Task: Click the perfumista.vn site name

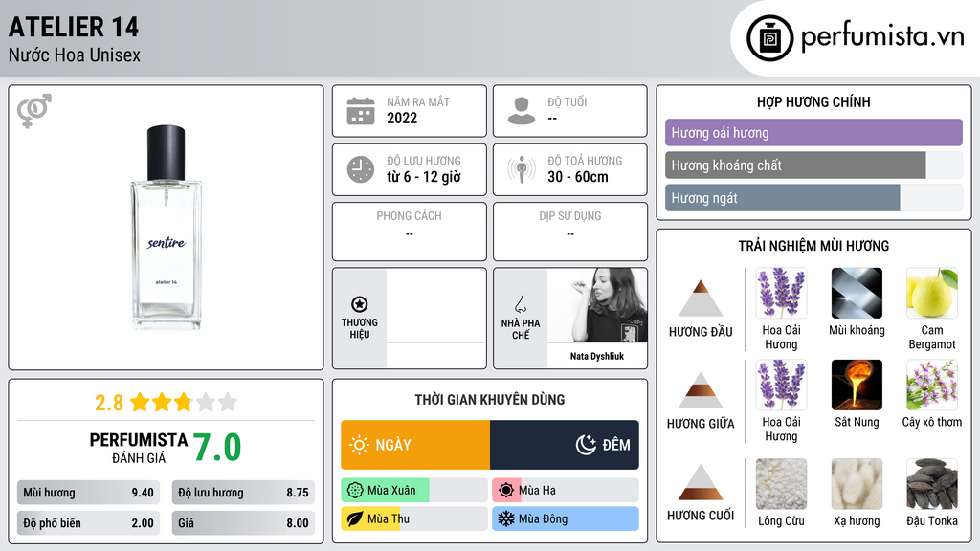Action: [882, 36]
